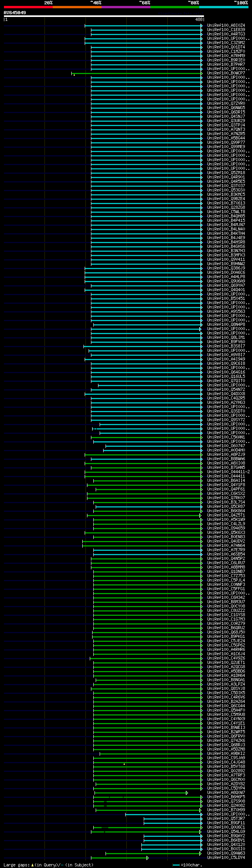Select label UniRef100_A9BKI2

[x=226, y=753]
